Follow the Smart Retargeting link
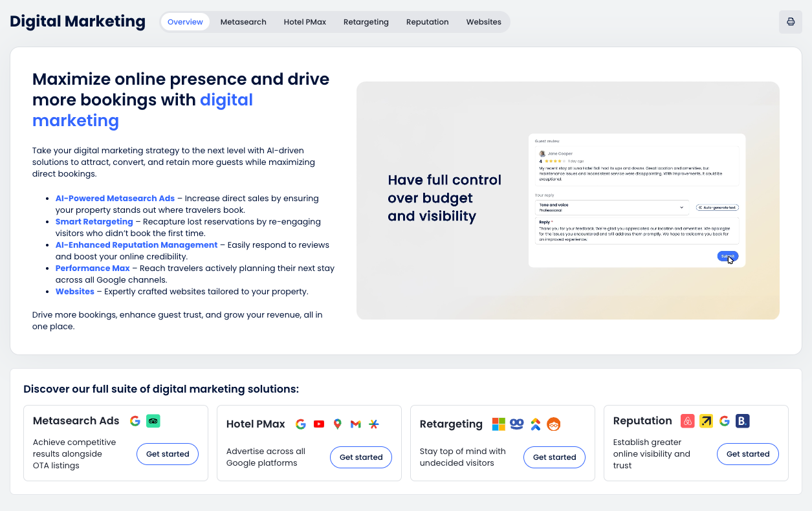812x511 pixels. (94, 222)
